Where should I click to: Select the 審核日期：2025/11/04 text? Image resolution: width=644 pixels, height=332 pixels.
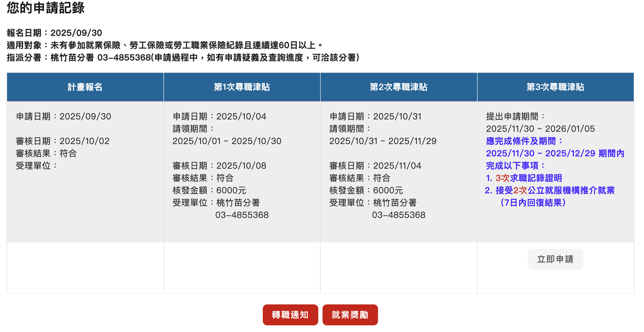pyautogui.click(x=375, y=165)
